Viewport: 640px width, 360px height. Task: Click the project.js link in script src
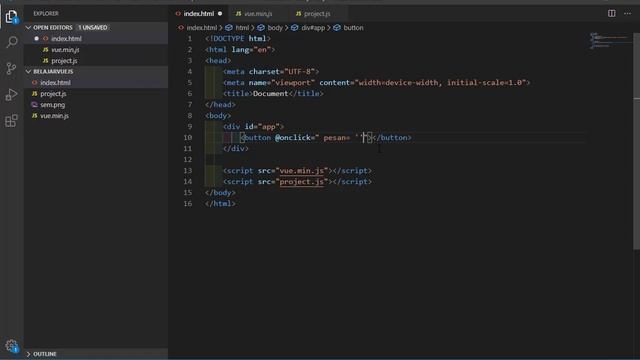302,182
